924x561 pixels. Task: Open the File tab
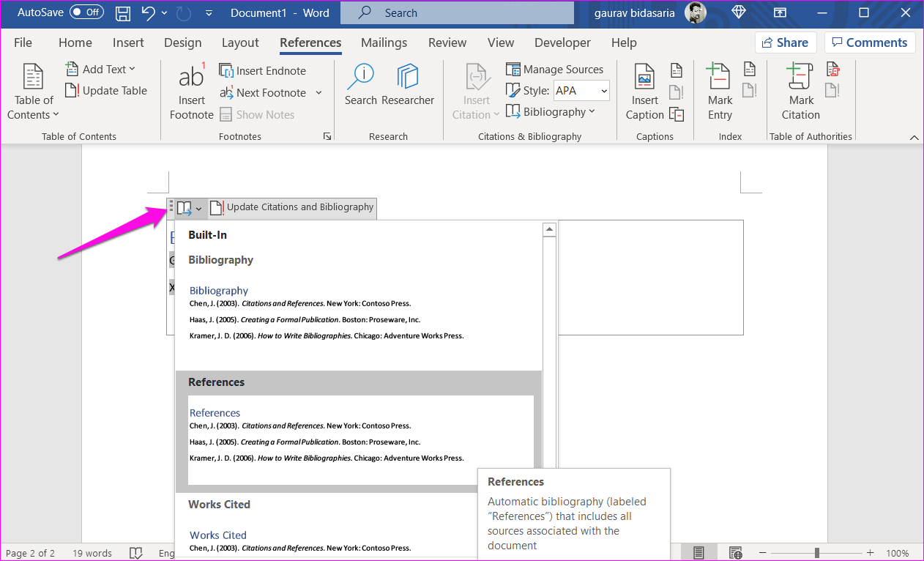tap(23, 42)
